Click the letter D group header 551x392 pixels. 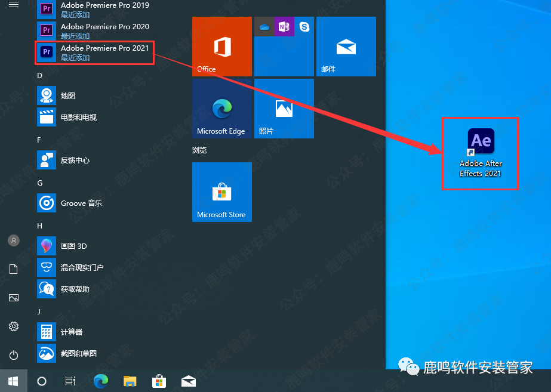pos(40,76)
